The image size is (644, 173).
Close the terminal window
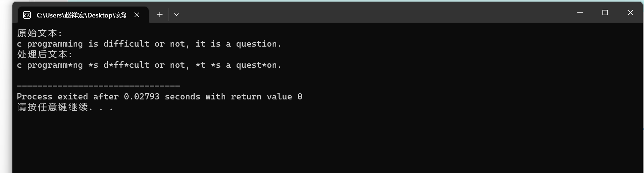pos(630,13)
